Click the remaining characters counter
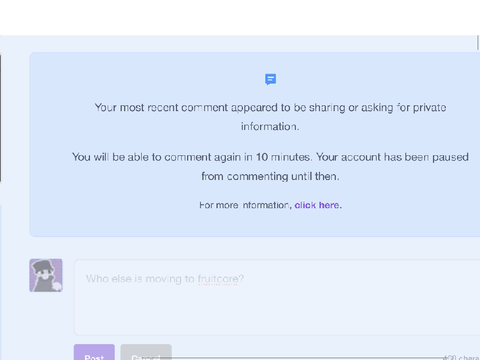Screen dimensions: 480x360 (x=462, y=357)
